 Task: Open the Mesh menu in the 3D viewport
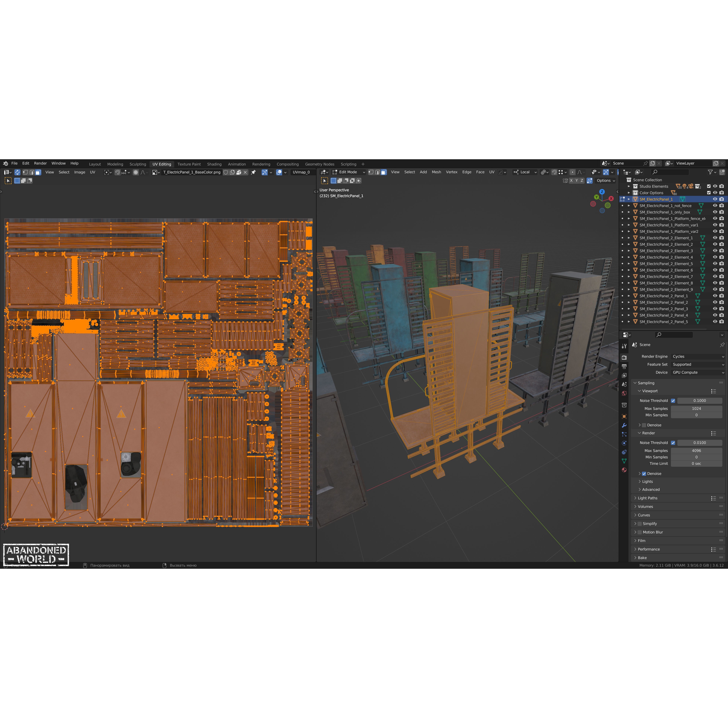(x=436, y=172)
